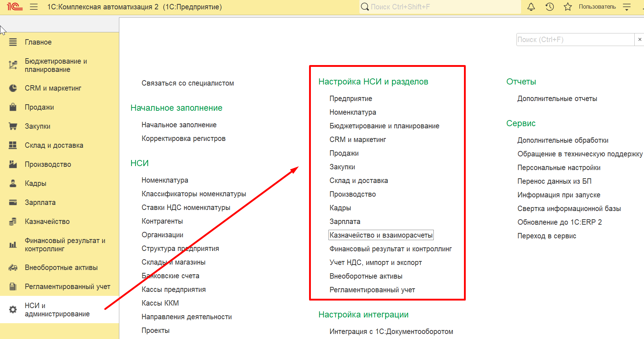Screen dimensions: 644x339
Task: Open Бюджетирование и планирование settings link
Action: click(x=384, y=126)
